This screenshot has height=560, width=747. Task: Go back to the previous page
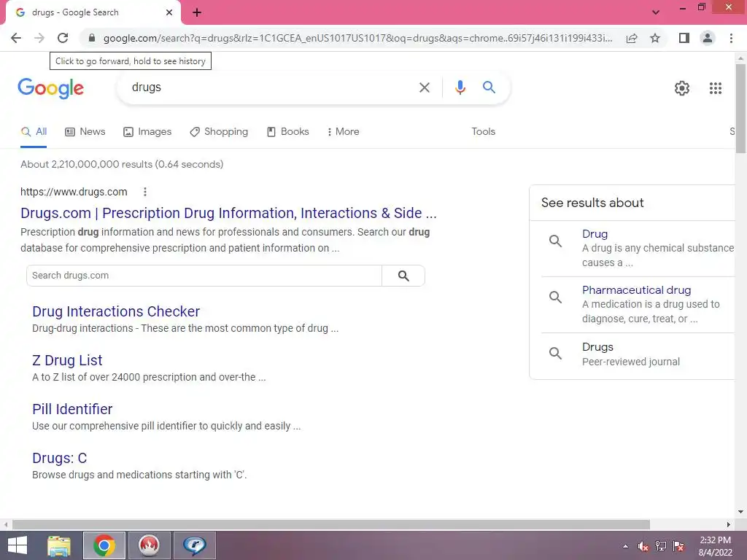tap(16, 38)
